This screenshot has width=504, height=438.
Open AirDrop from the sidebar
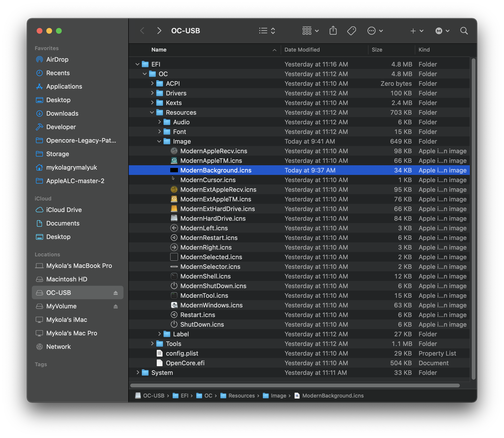tap(57, 60)
